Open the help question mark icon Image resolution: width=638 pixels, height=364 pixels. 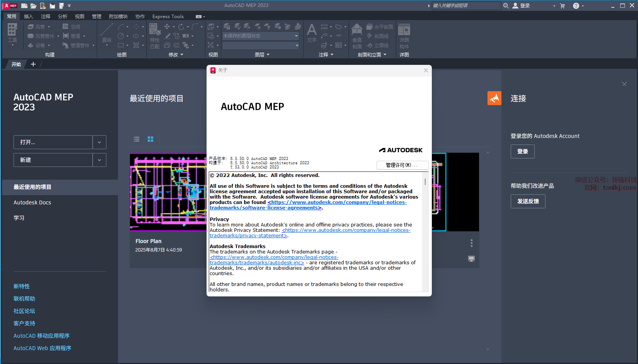(x=576, y=6)
